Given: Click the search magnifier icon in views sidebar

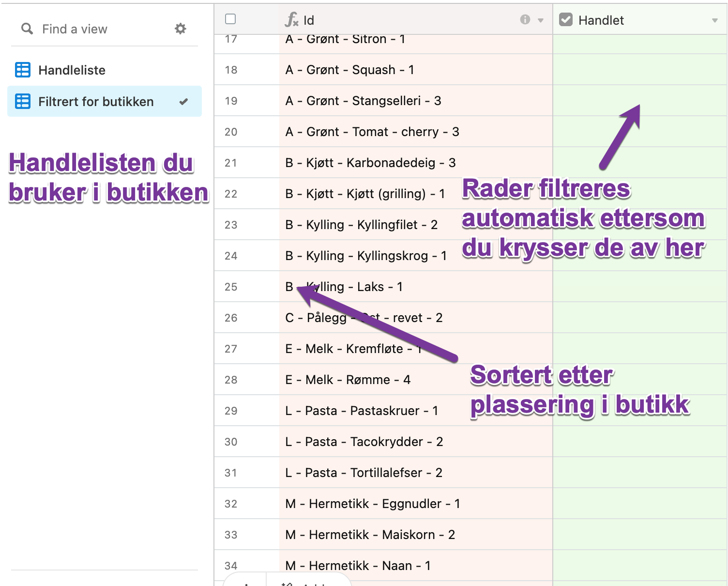Looking at the screenshot, I should [27, 29].
